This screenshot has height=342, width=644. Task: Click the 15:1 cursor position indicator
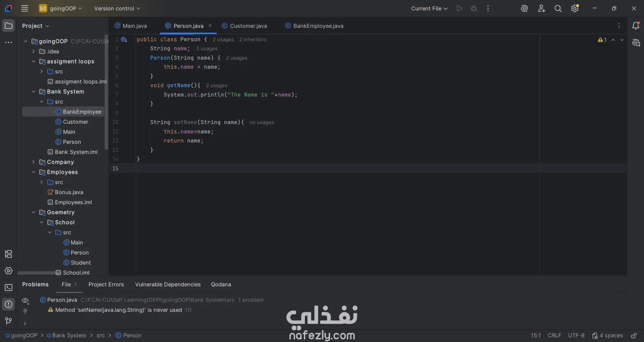coord(536,336)
